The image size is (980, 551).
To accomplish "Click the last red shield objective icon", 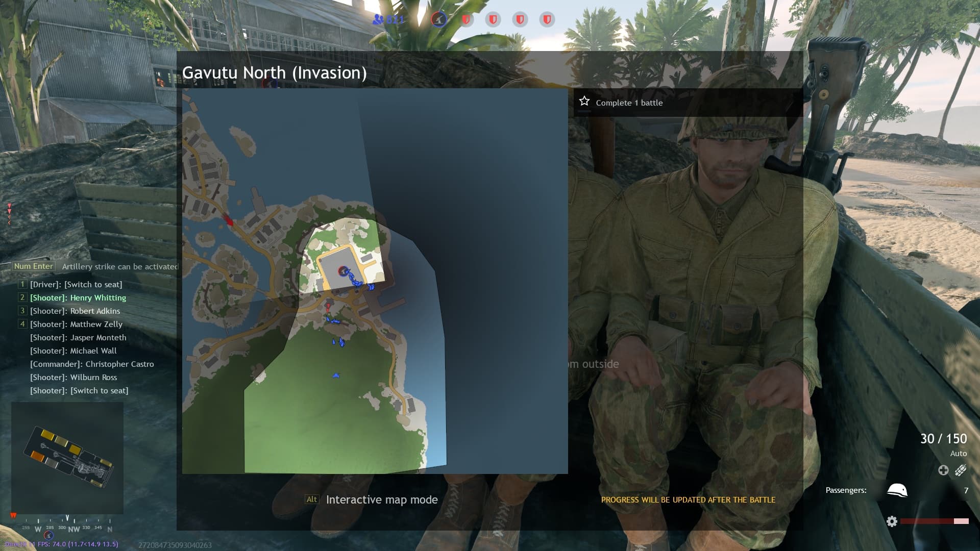I will click(x=547, y=19).
